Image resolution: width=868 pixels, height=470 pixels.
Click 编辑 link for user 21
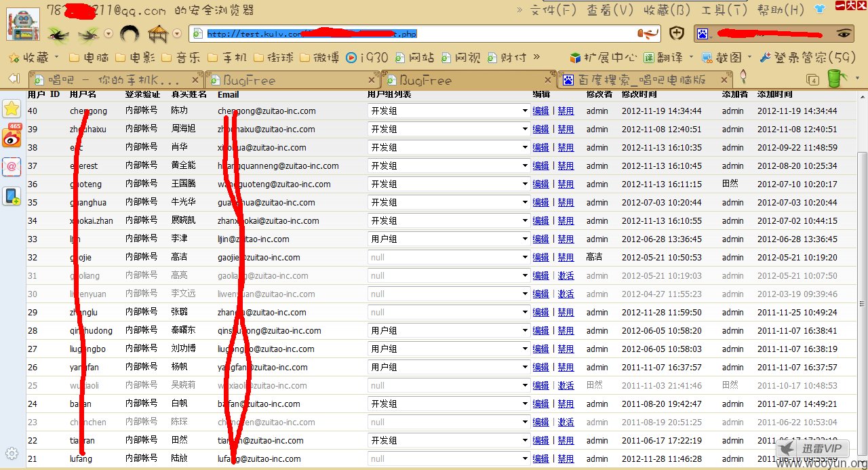(541, 458)
